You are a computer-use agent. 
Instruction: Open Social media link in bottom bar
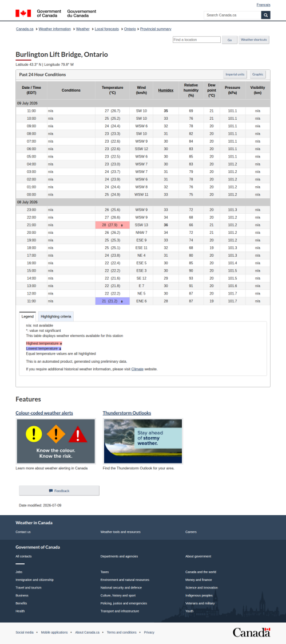click(25, 633)
